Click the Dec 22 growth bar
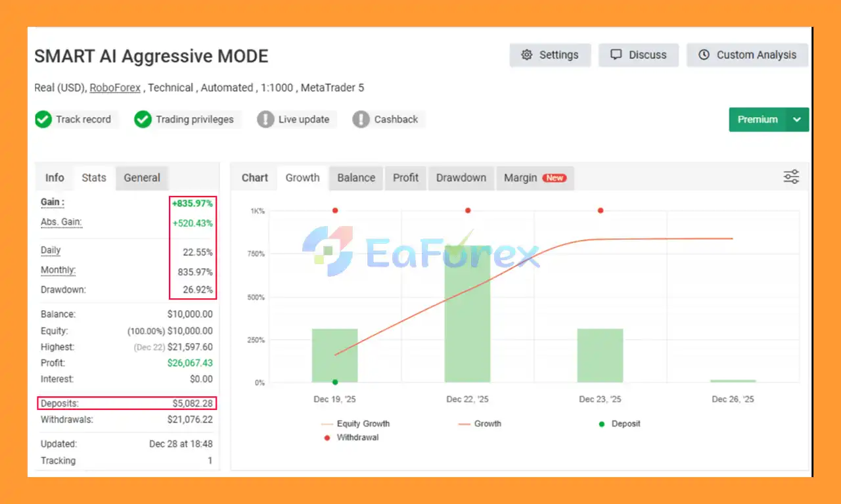The height and width of the screenshot is (504, 841). point(467,315)
